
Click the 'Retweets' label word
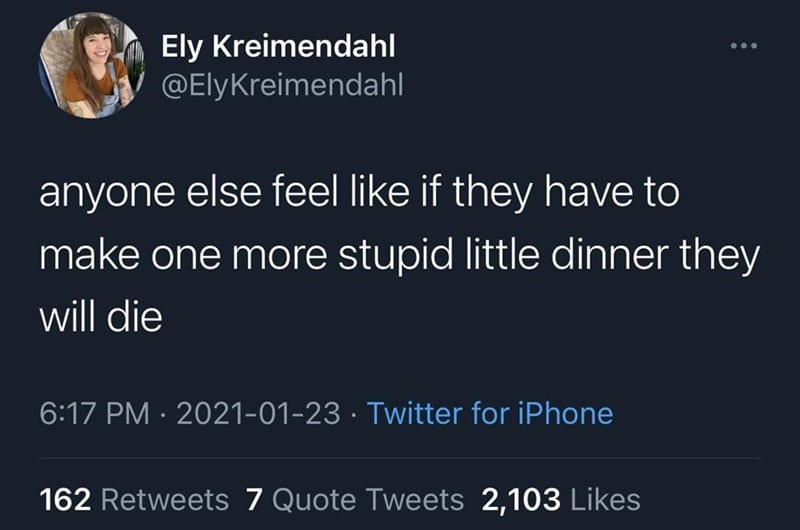[165, 499]
